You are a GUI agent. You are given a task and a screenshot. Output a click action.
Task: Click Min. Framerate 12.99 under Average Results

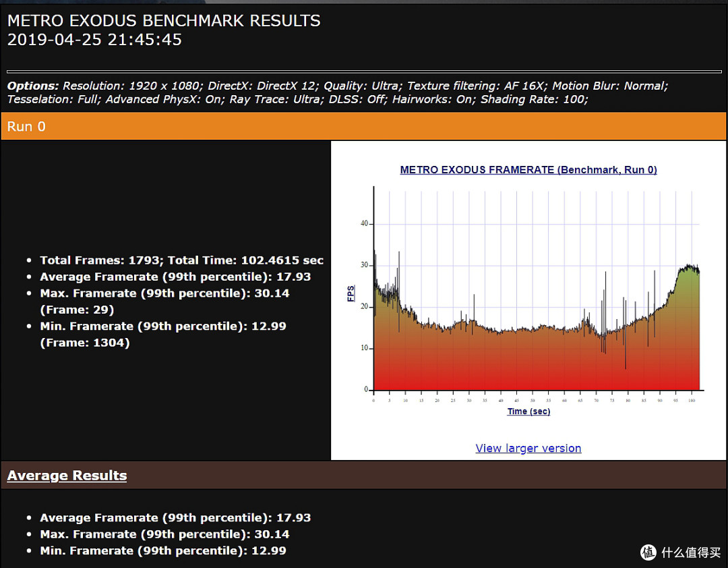(163, 551)
